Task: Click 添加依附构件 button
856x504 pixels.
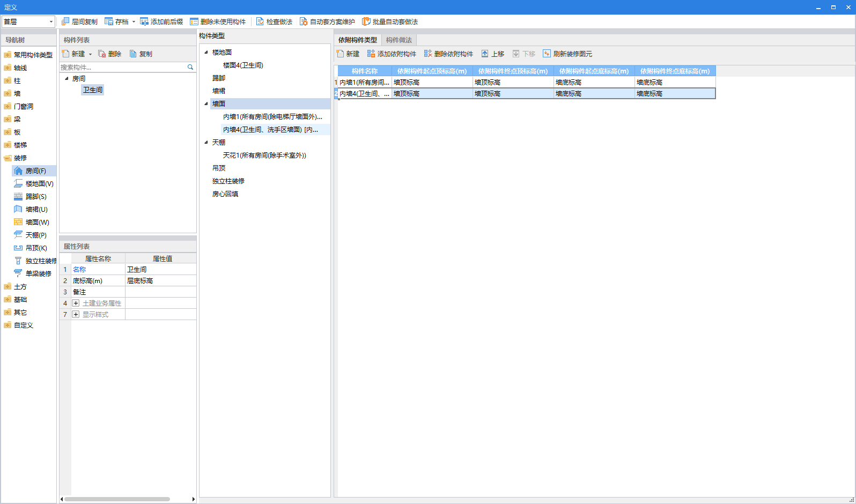Action: coord(392,54)
